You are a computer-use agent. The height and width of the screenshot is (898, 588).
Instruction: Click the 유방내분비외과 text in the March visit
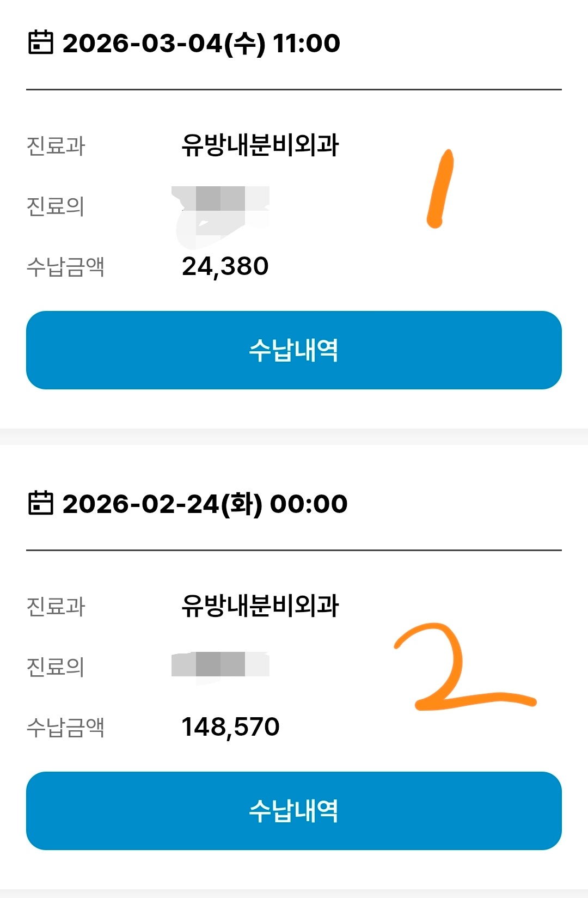click(x=260, y=145)
